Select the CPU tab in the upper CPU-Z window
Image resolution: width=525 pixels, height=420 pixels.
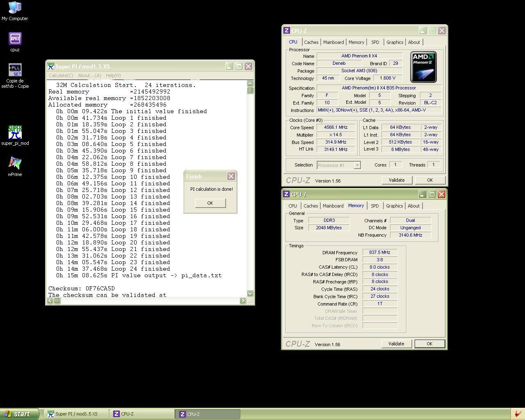[293, 42]
